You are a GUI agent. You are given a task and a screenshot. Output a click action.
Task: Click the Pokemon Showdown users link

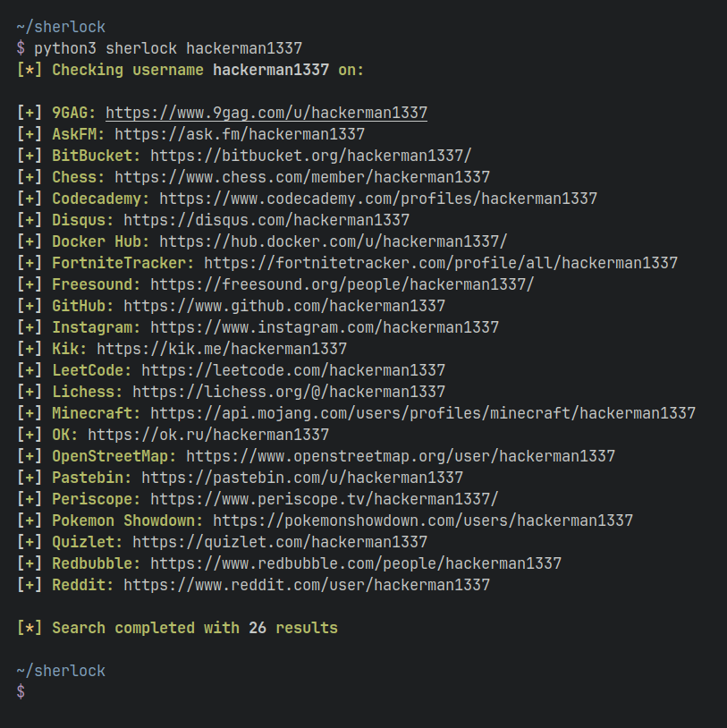point(422,521)
